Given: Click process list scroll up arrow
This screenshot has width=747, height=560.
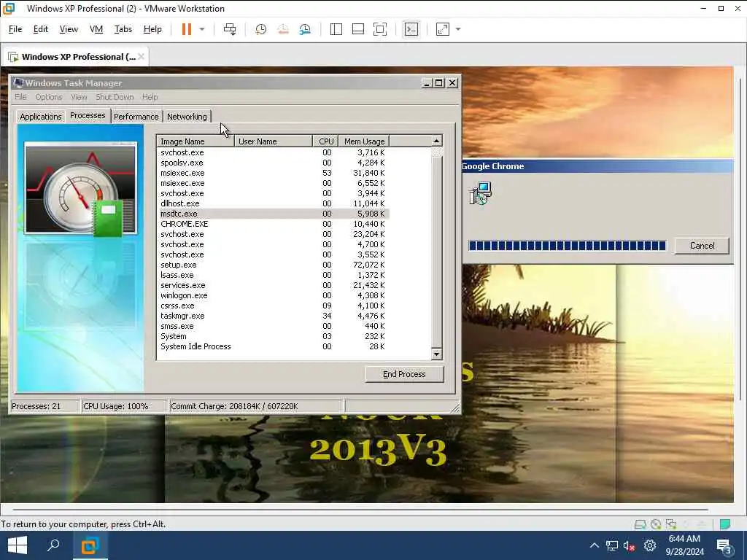Looking at the screenshot, I should [x=436, y=141].
